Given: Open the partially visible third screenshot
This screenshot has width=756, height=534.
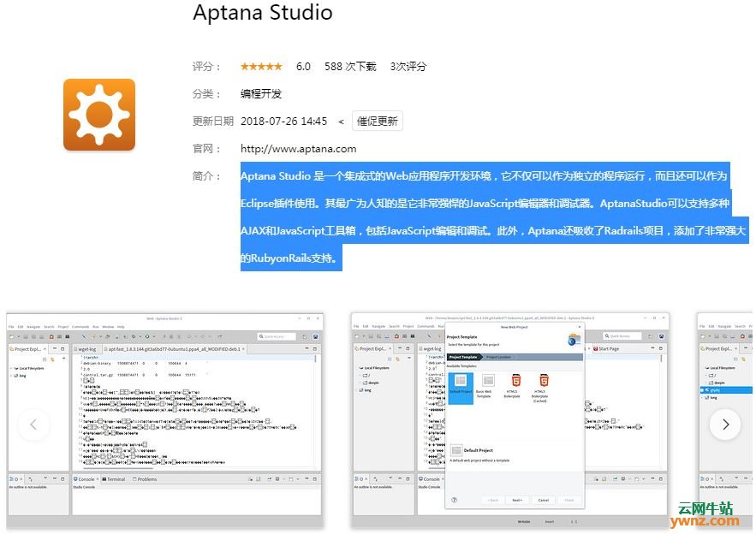Looking at the screenshot, I should 726,421.
